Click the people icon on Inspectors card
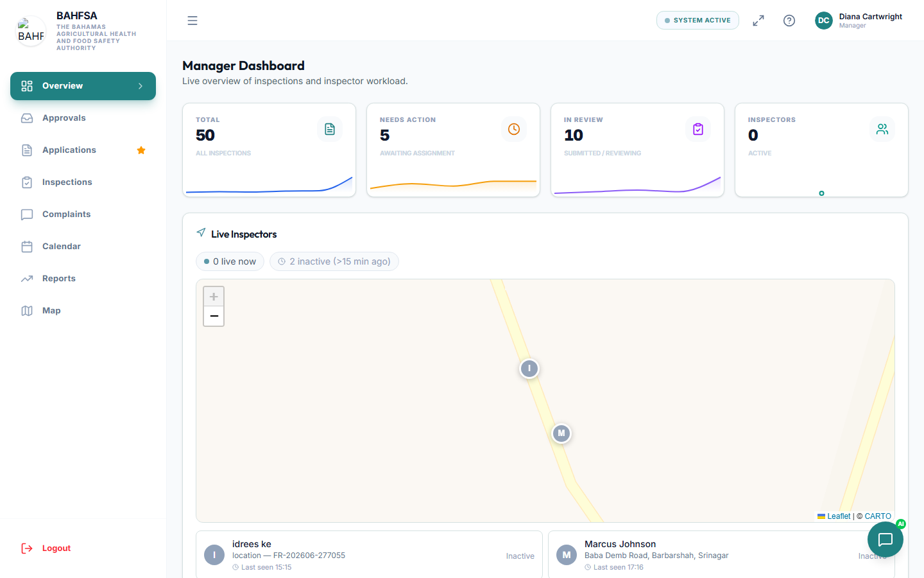Screen dimensions: 924x578 (x=882, y=129)
